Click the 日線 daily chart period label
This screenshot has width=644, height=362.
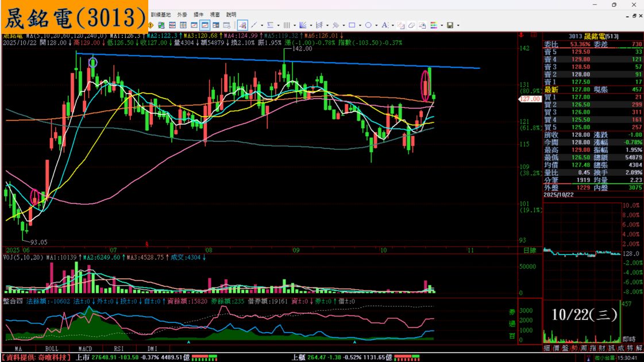530,251
